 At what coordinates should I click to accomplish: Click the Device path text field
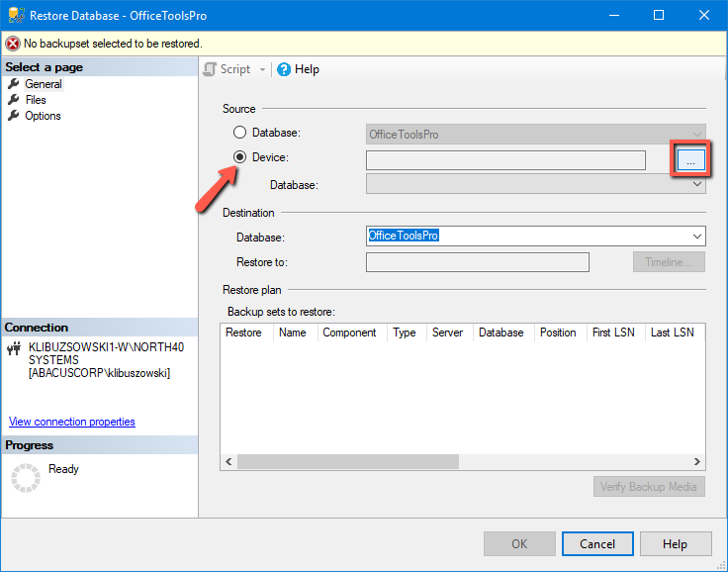click(x=505, y=160)
